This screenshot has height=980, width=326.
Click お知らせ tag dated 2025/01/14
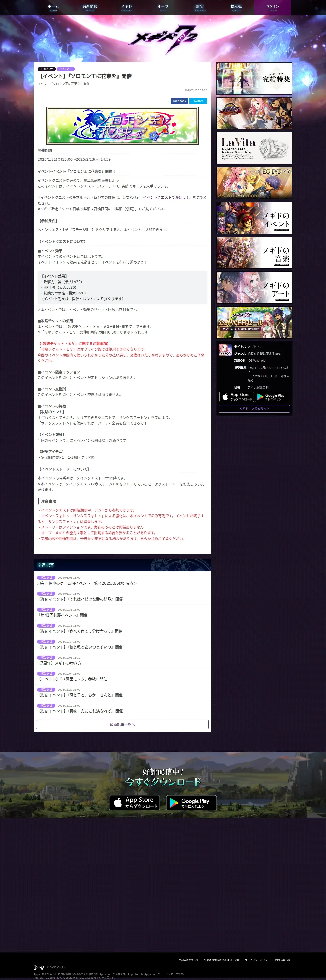point(46,593)
